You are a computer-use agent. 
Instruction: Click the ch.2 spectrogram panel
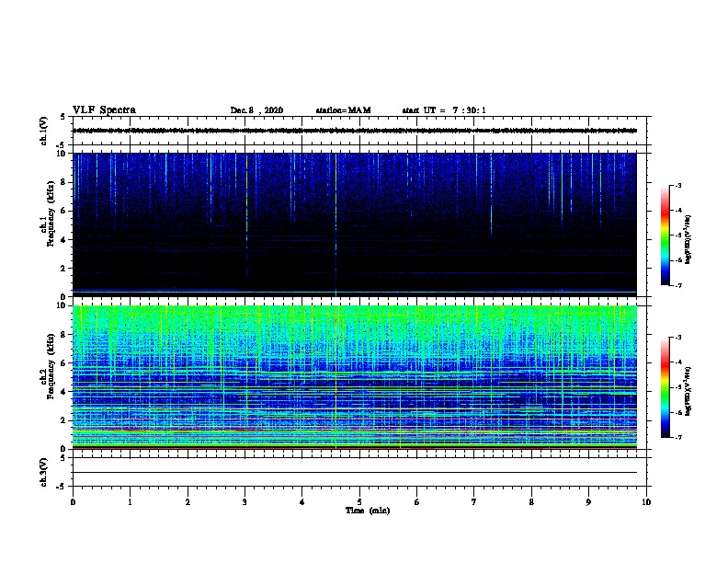pyautogui.click(x=355, y=377)
